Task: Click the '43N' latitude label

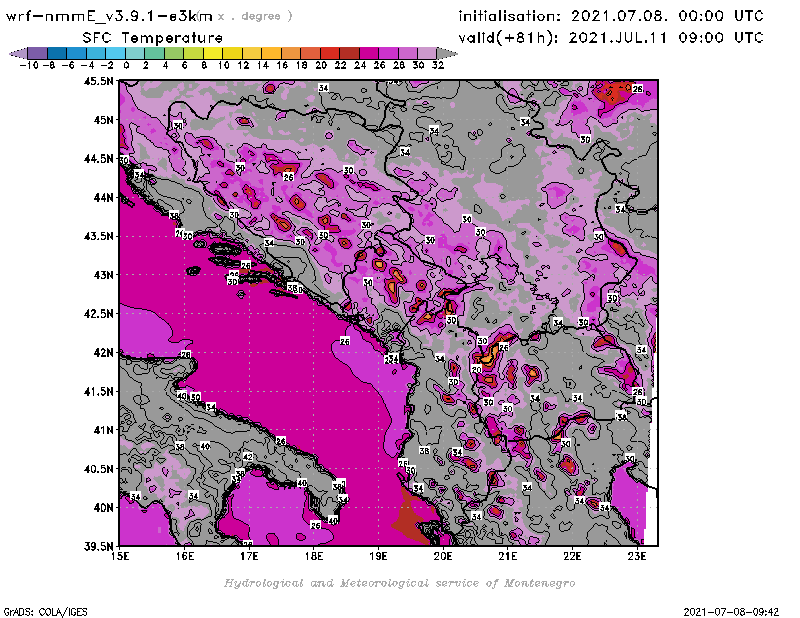Action: (x=103, y=275)
